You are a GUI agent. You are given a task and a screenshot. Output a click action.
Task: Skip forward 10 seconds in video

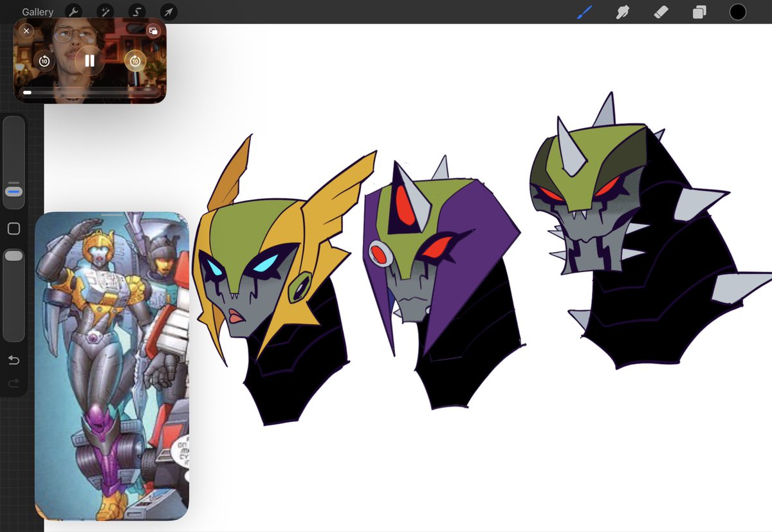click(134, 61)
